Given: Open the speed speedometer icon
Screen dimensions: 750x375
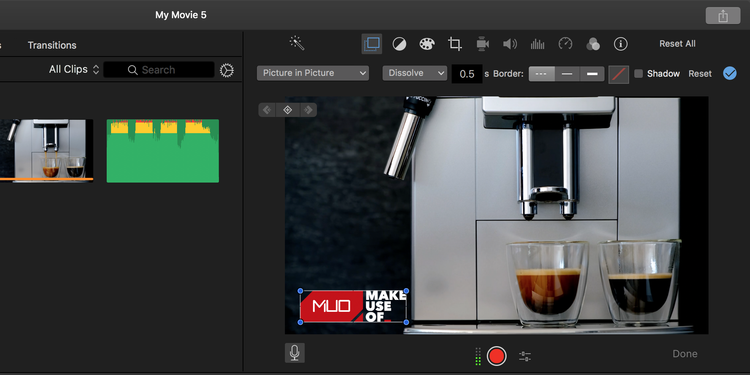Looking at the screenshot, I should pyautogui.click(x=565, y=44).
